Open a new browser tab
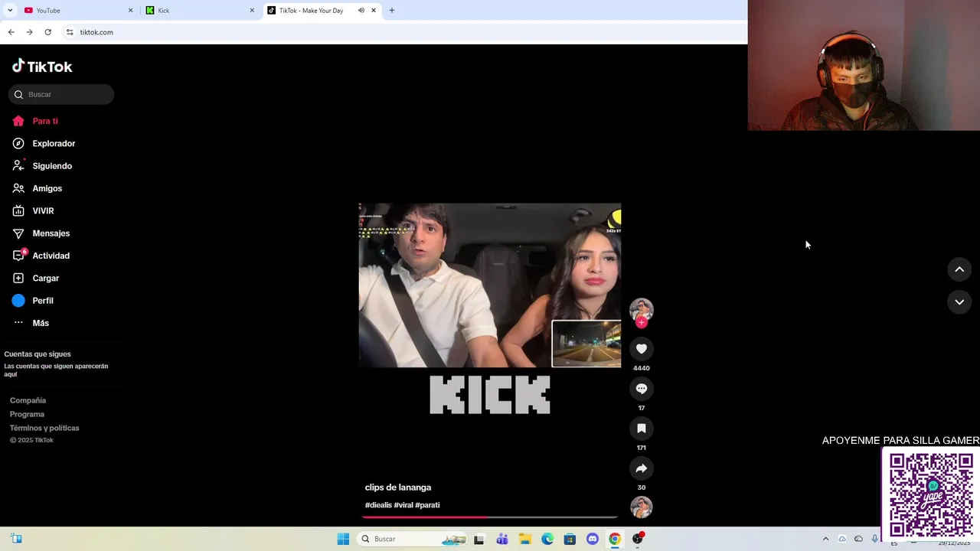This screenshot has width=980, height=551. pyautogui.click(x=392, y=11)
